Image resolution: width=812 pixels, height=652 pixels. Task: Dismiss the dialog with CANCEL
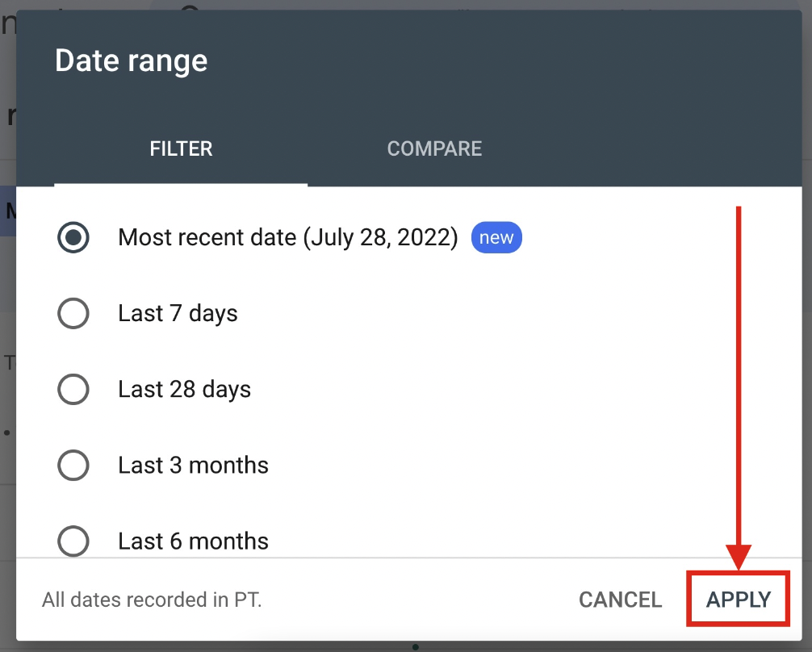619,600
